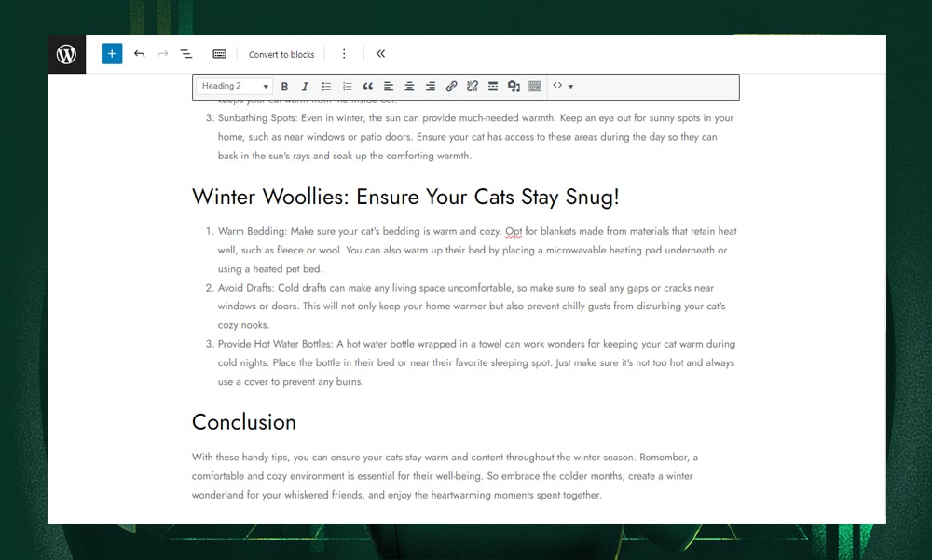Open the block inserter plus button
The image size is (932, 560).
[112, 54]
